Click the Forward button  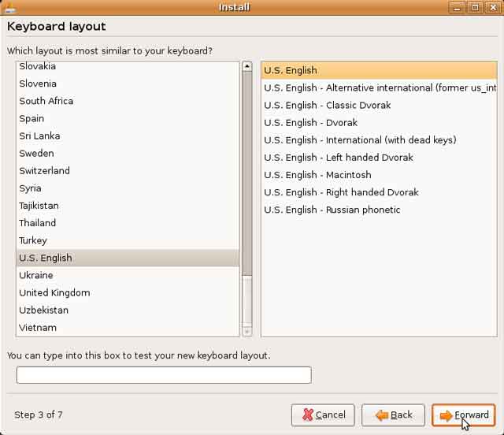(463, 415)
